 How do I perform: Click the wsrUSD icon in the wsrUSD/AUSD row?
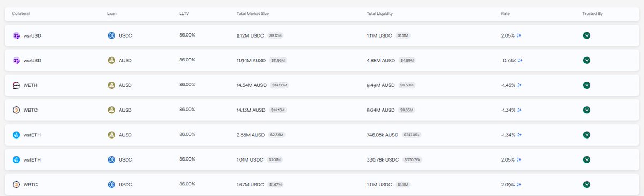[16, 60]
